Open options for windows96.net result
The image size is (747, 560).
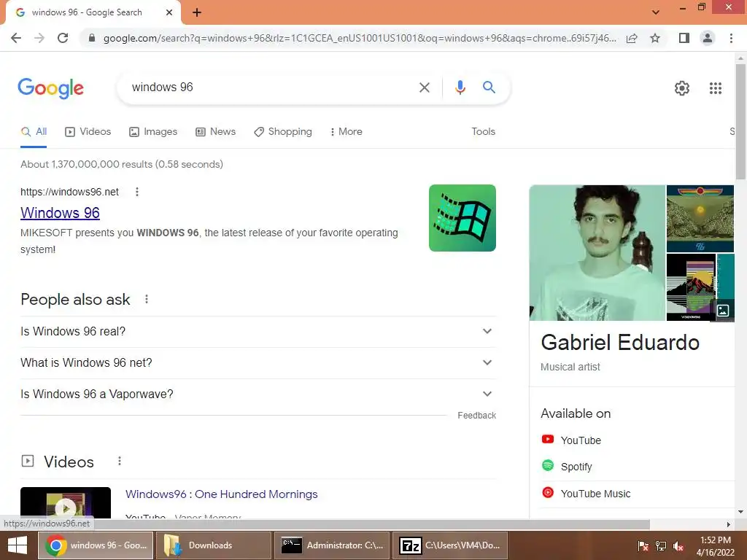click(x=136, y=192)
